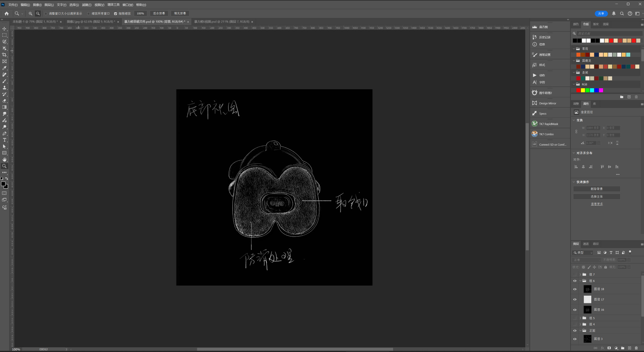
Task: Collapse the 正面 layer group
Action: pyautogui.click(x=580, y=331)
